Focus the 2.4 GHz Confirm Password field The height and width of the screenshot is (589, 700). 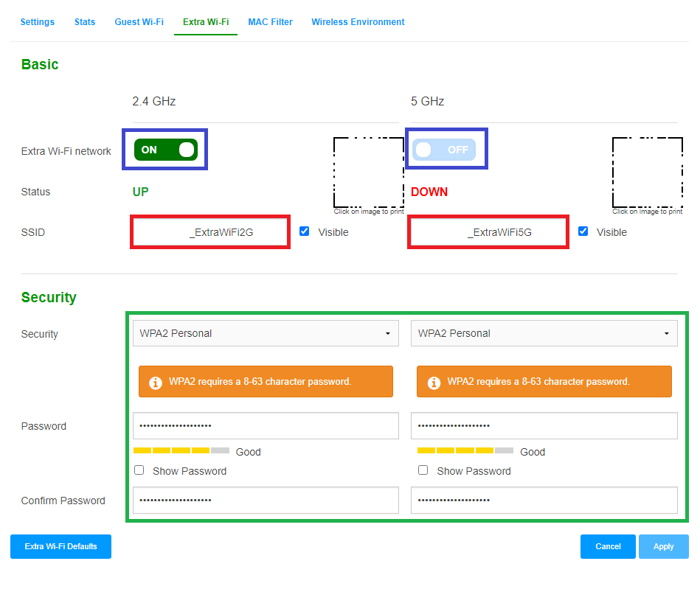pos(266,501)
